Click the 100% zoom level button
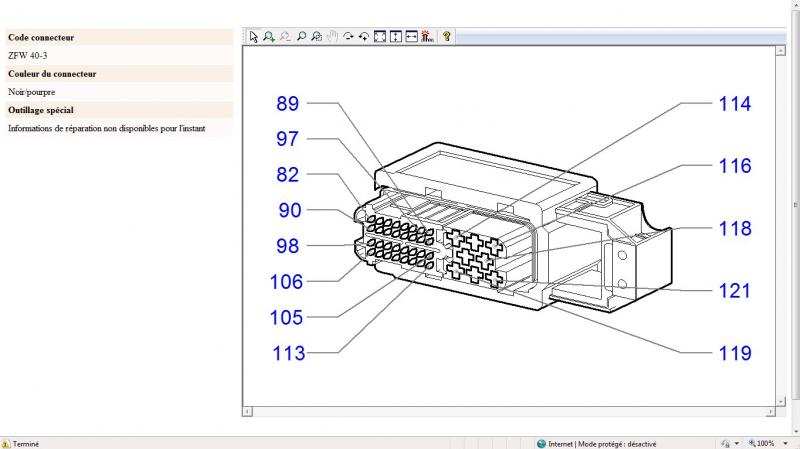Image resolution: width=800 pixels, height=449 pixels. [761, 444]
